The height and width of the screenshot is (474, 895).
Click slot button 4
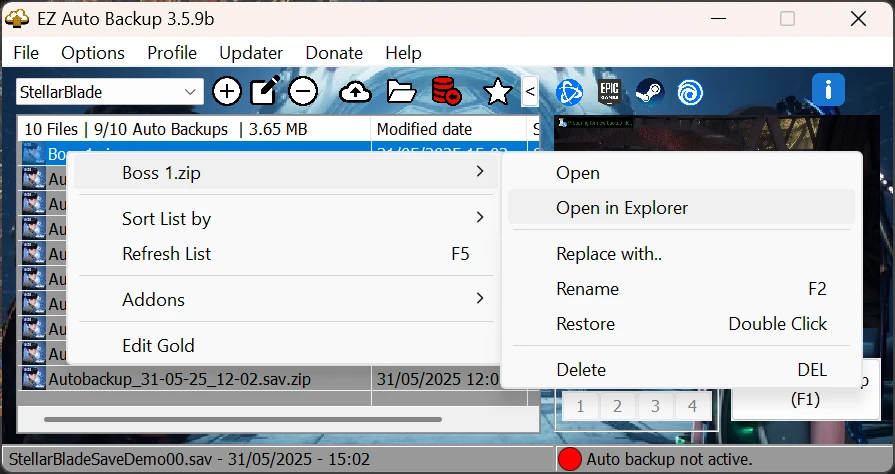pyautogui.click(x=692, y=406)
